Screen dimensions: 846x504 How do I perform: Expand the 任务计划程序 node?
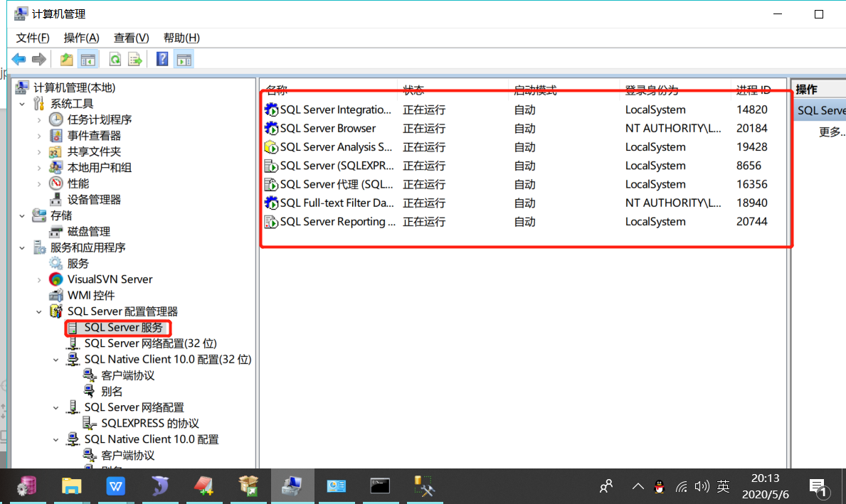tap(39, 119)
